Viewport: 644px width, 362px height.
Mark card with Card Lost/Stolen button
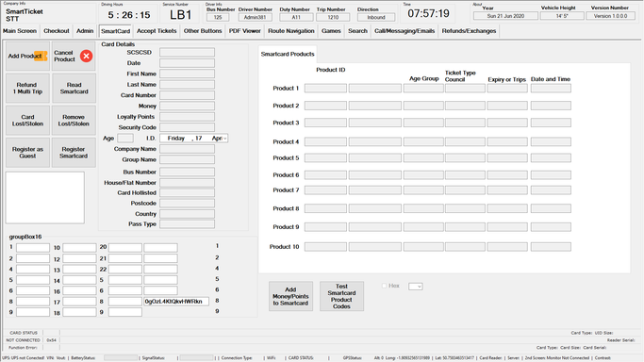pos(27,121)
